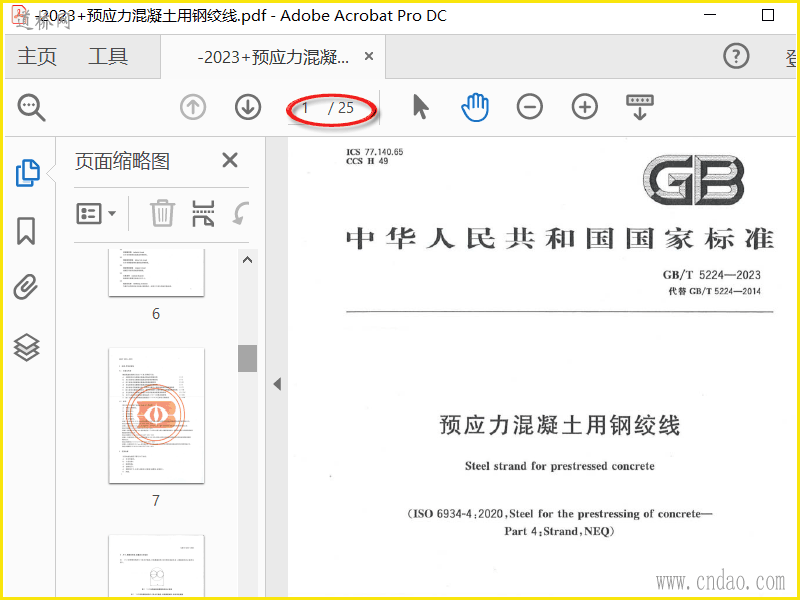
Task: Select the partially visible page 8 thumbnail
Action: 157,565
